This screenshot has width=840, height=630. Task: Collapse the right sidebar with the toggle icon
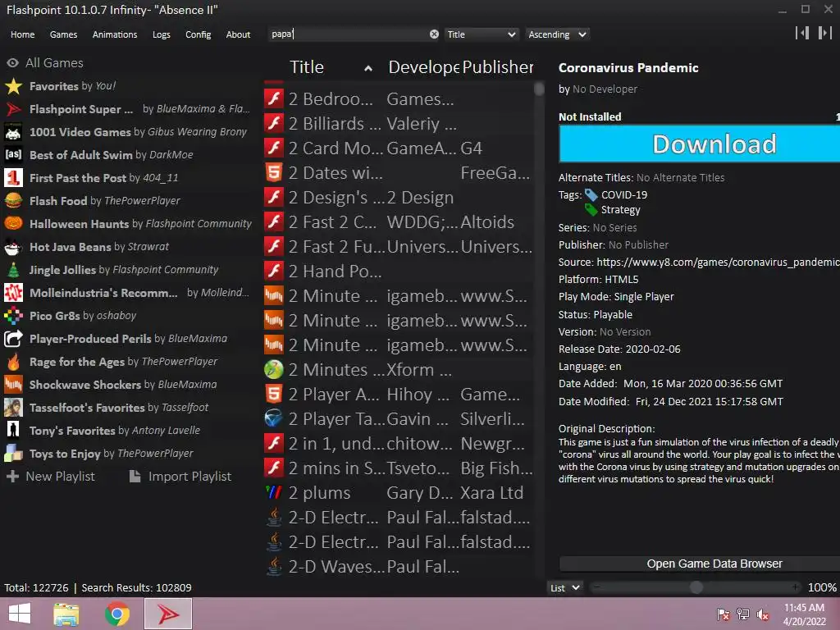click(x=825, y=33)
